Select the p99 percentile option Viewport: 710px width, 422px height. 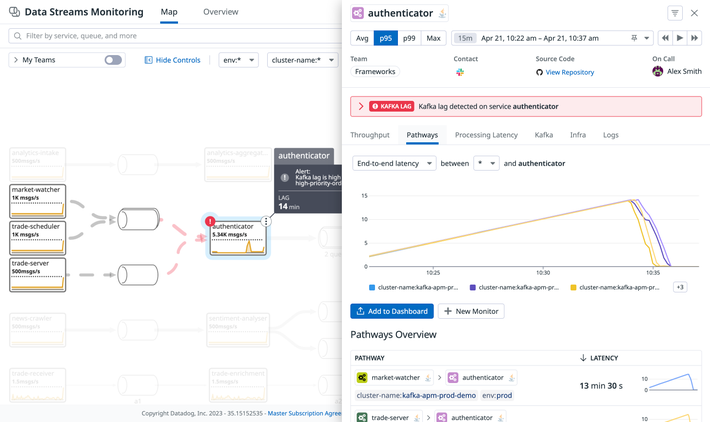(409, 38)
